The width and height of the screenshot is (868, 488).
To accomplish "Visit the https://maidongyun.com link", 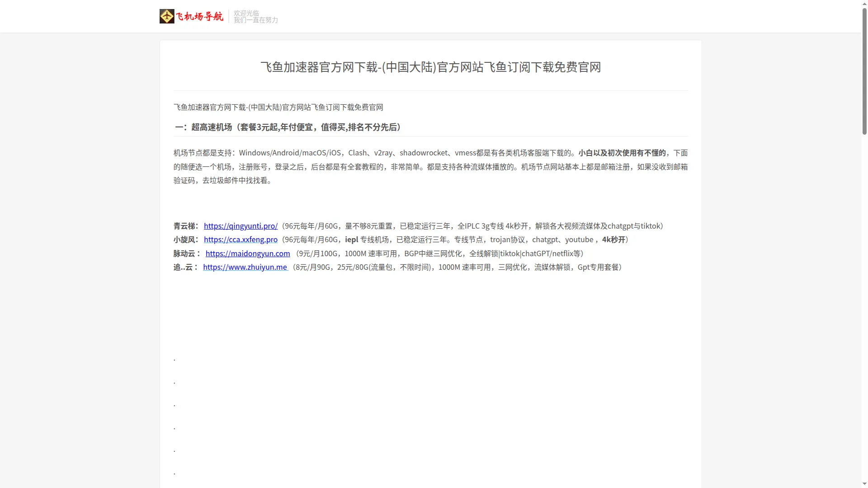I will click(x=248, y=253).
